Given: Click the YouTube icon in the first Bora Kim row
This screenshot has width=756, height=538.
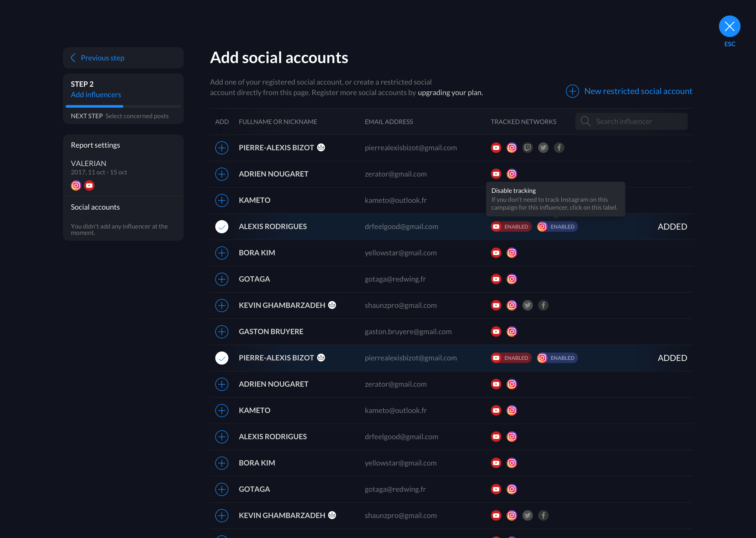Looking at the screenshot, I should pyautogui.click(x=496, y=253).
